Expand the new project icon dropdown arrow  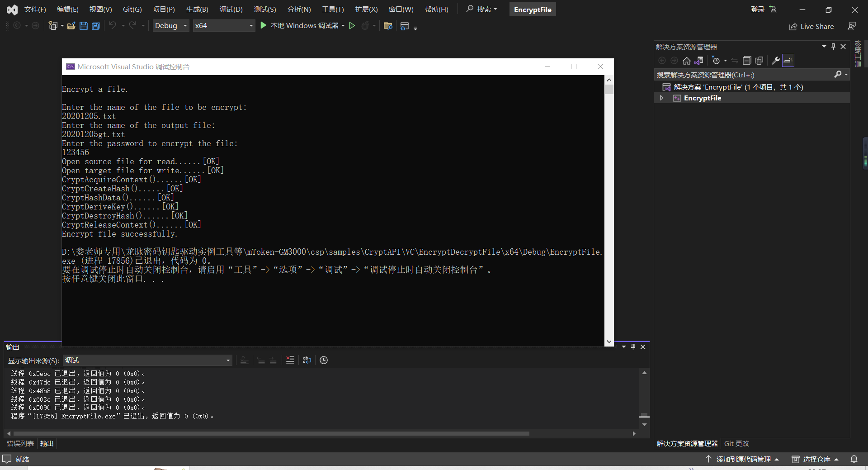coord(62,26)
